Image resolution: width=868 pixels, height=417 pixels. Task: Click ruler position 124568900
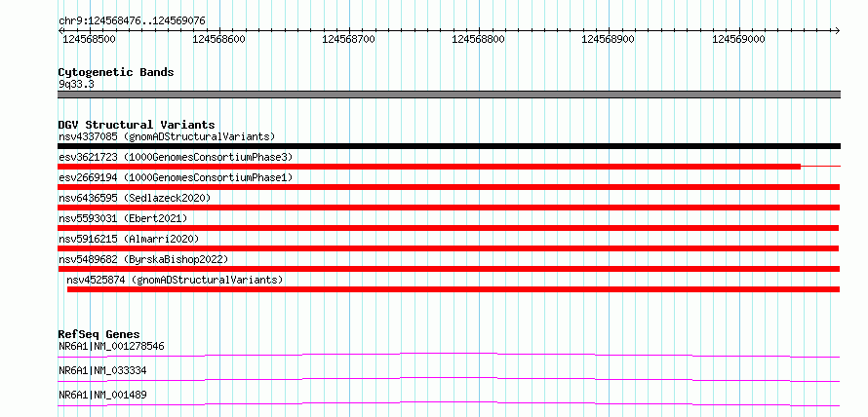click(609, 39)
